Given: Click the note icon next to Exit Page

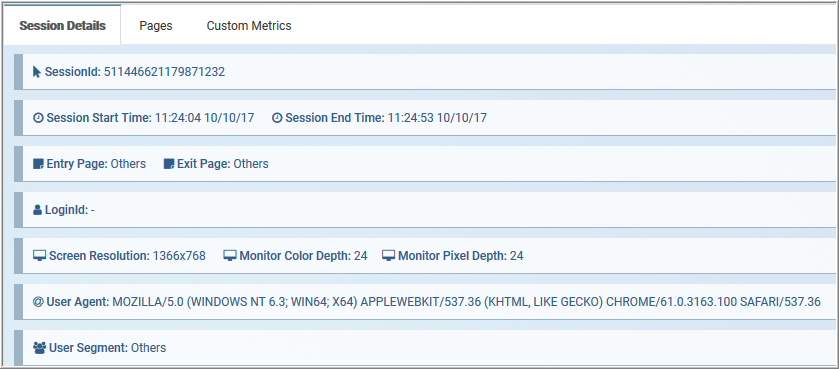Looking at the screenshot, I should [169, 164].
